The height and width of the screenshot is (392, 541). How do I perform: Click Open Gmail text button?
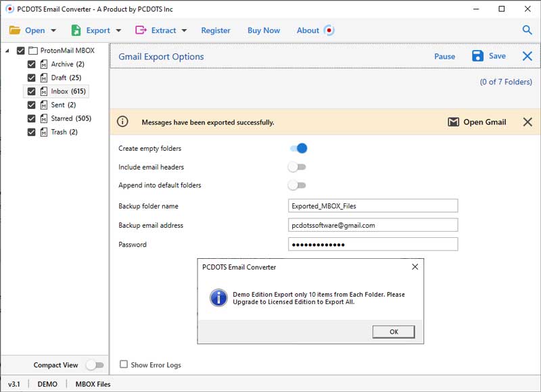click(484, 122)
